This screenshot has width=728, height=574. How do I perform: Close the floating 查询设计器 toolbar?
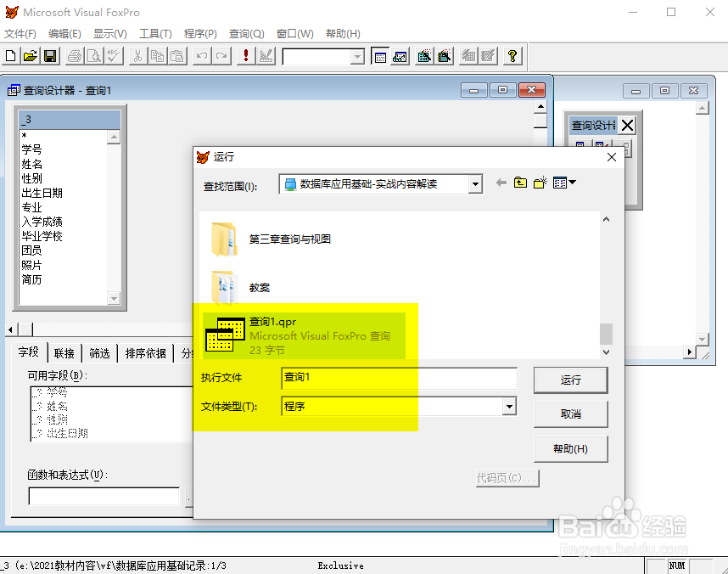point(627,125)
